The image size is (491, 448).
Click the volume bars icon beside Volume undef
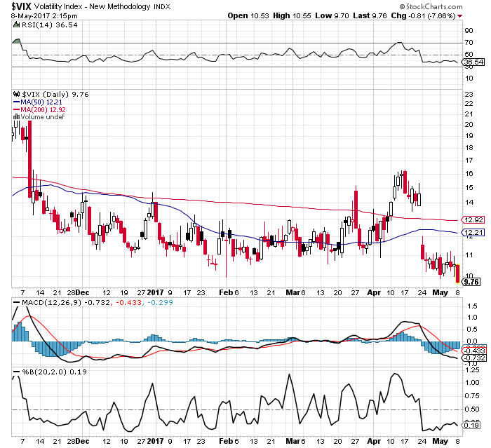(16, 117)
